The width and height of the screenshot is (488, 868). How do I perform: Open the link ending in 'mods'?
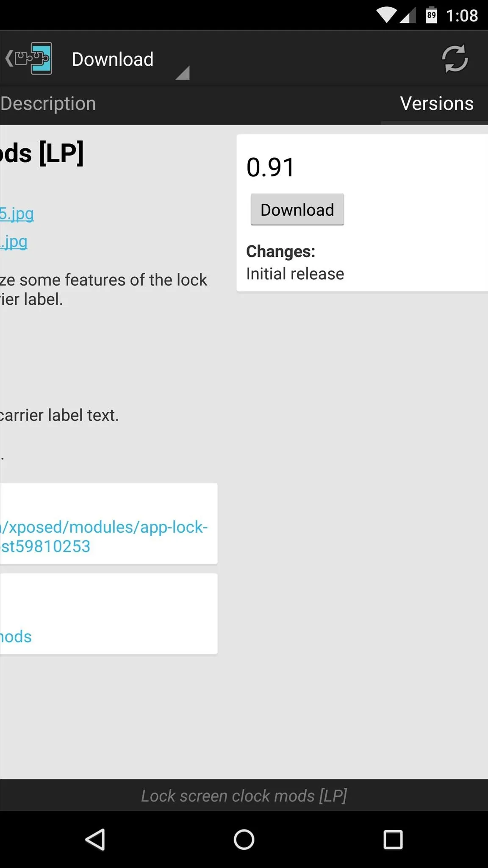click(x=16, y=637)
